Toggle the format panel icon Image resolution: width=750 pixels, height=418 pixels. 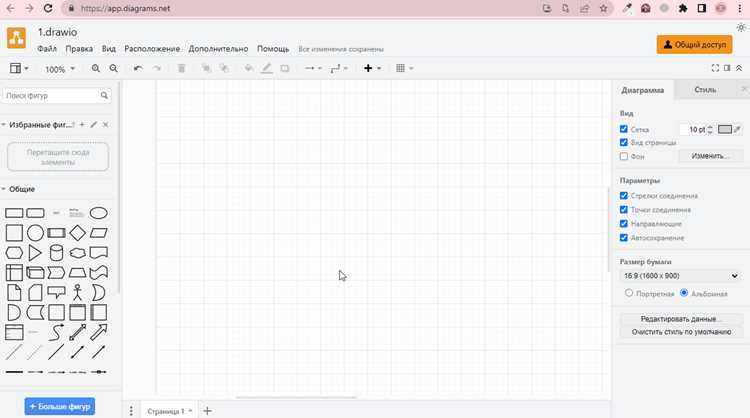point(727,68)
